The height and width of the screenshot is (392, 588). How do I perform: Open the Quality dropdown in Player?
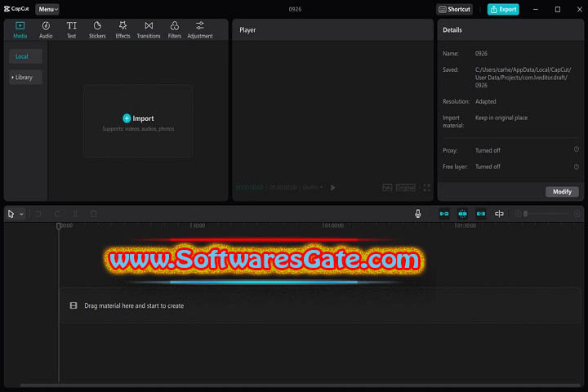tap(312, 187)
